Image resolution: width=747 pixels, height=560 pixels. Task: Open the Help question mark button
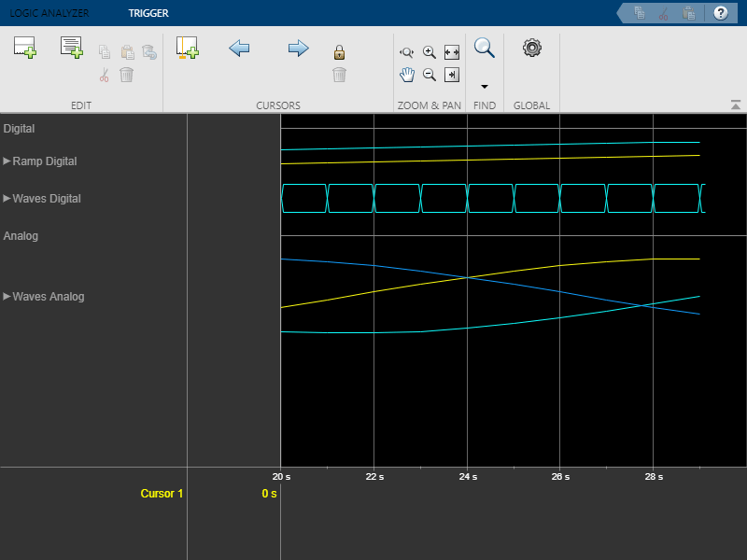[720, 13]
